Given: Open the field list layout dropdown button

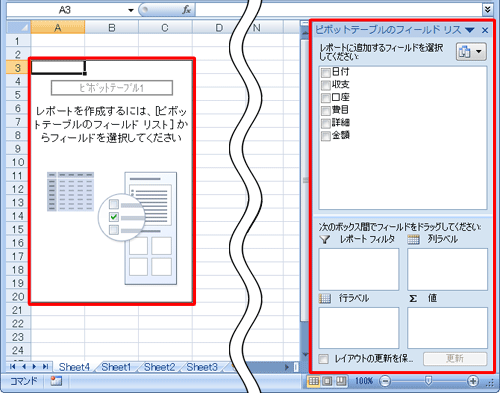Looking at the screenshot, I should 471,52.
